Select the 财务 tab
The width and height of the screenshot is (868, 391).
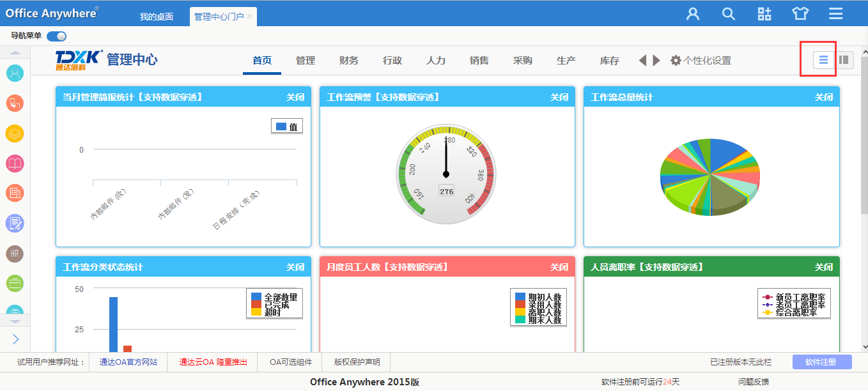[349, 61]
